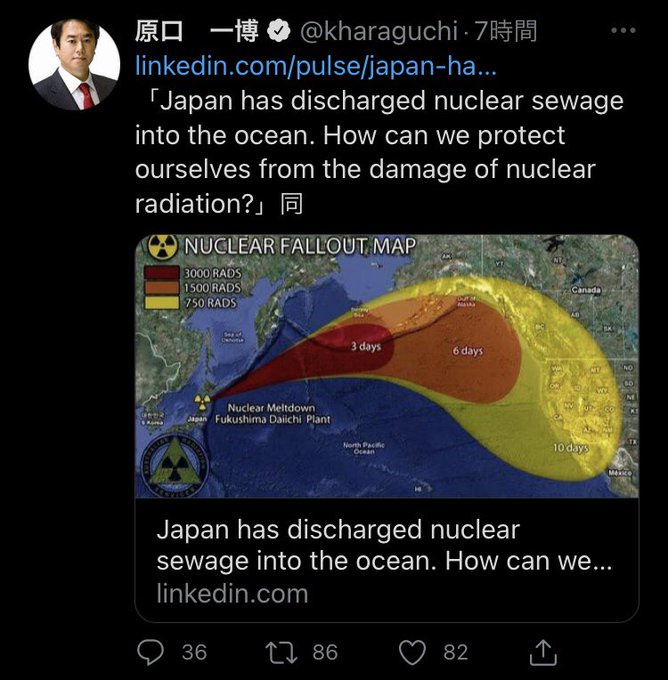668x680 pixels.
Task: Retweet using the retweet arrows icon
Action: [x=281, y=653]
